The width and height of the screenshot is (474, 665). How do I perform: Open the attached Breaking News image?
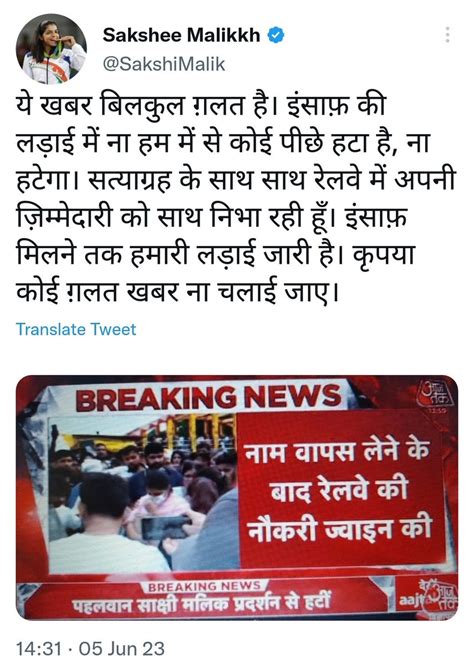[237, 497]
